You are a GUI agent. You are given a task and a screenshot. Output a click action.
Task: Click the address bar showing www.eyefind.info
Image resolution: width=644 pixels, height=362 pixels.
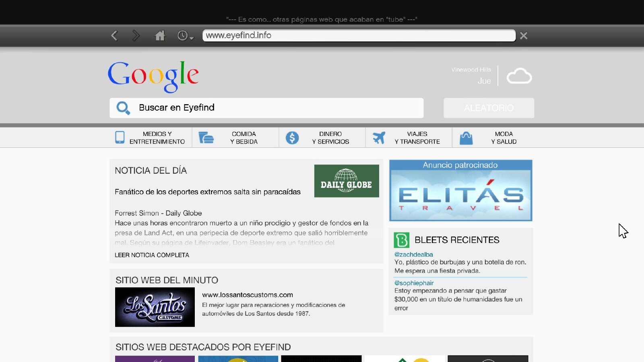358,35
